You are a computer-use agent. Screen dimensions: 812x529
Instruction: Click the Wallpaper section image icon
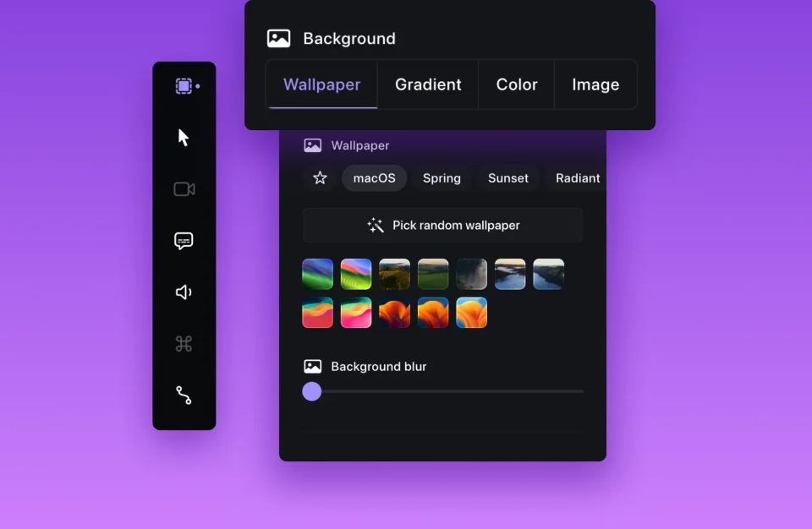click(312, 145)
